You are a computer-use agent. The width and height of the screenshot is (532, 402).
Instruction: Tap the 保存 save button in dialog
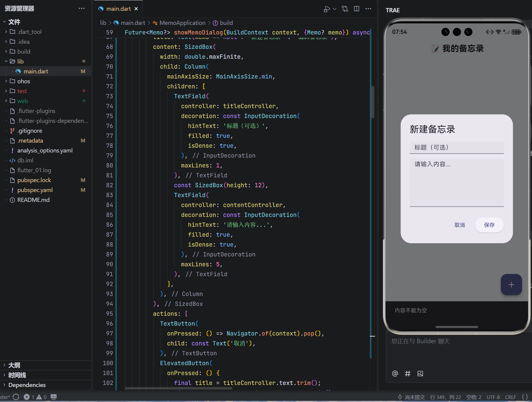coord(489,225)
